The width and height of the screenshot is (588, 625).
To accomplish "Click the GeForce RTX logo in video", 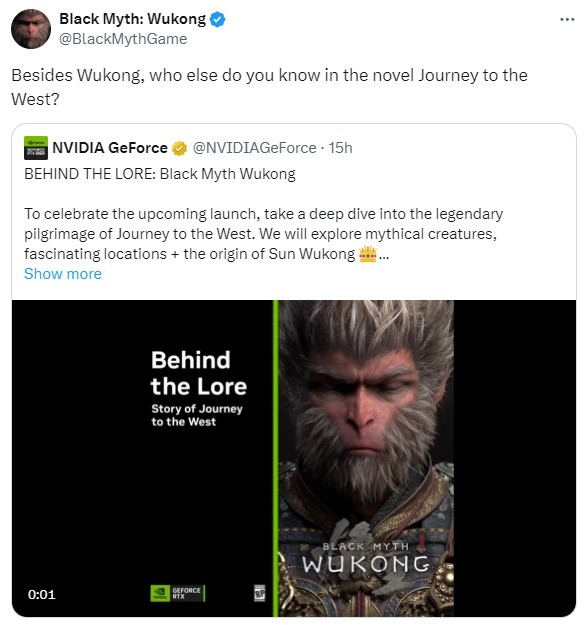I will [177, 593].
